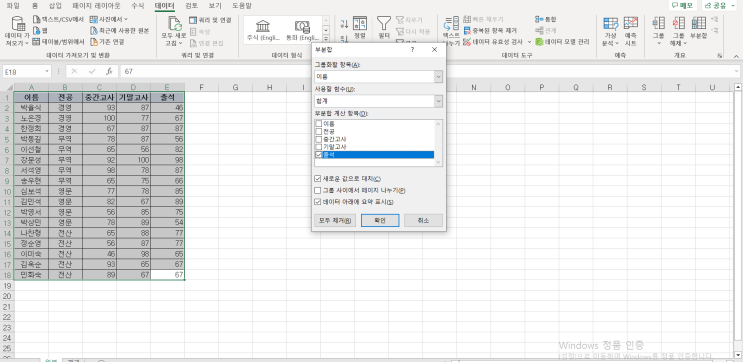Click the 웹 (From Web) icon
The width and height of the screenshot is (743, 362).
click(x=37, y=30)
